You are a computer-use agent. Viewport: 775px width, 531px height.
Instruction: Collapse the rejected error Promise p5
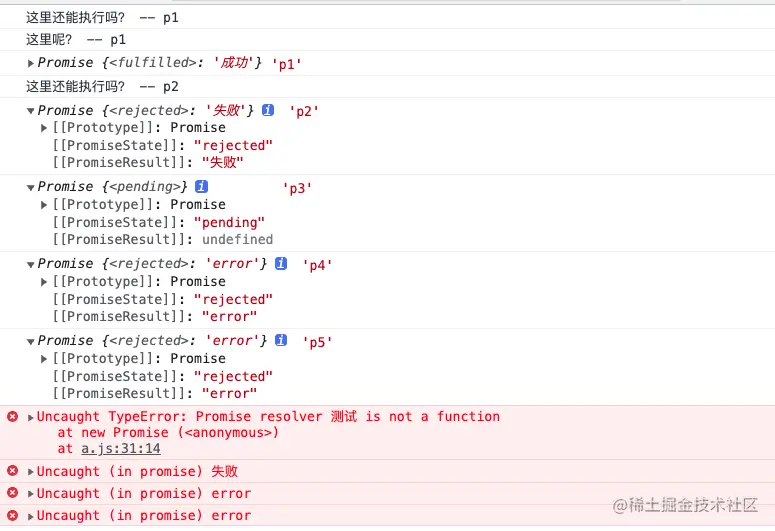(x=31, y=341)
